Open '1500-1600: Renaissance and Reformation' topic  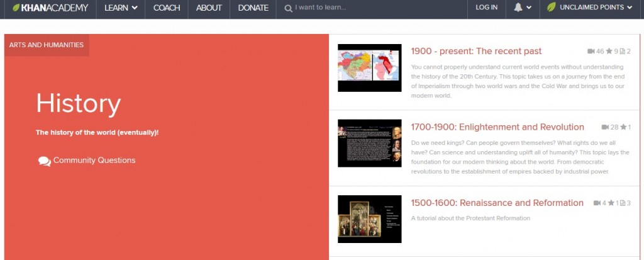tap(497, 203)
